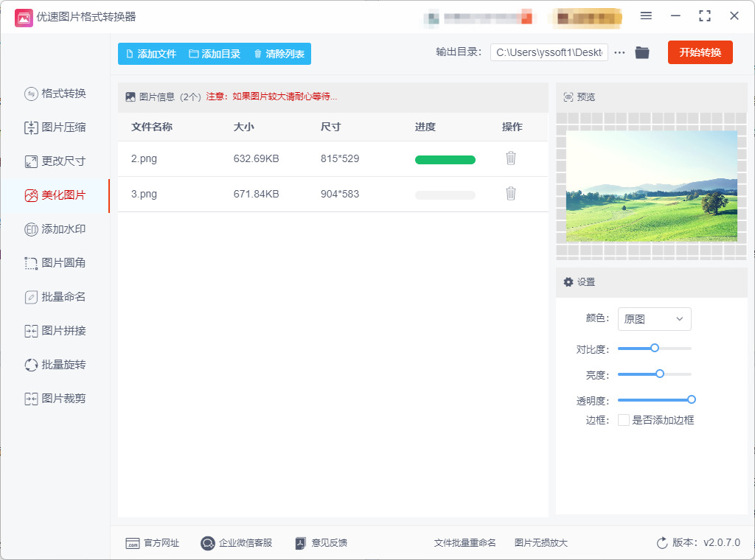Screen dimensions: 755x560
Task: Delete the 2.png row with trash icon
Action: coord(511,158)
